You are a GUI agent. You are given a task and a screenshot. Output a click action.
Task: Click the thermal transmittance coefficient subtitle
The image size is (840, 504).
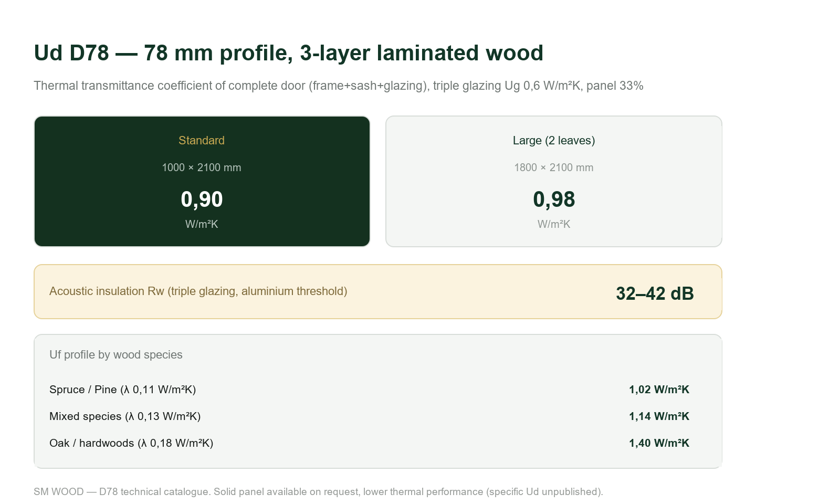pos(339,86)
